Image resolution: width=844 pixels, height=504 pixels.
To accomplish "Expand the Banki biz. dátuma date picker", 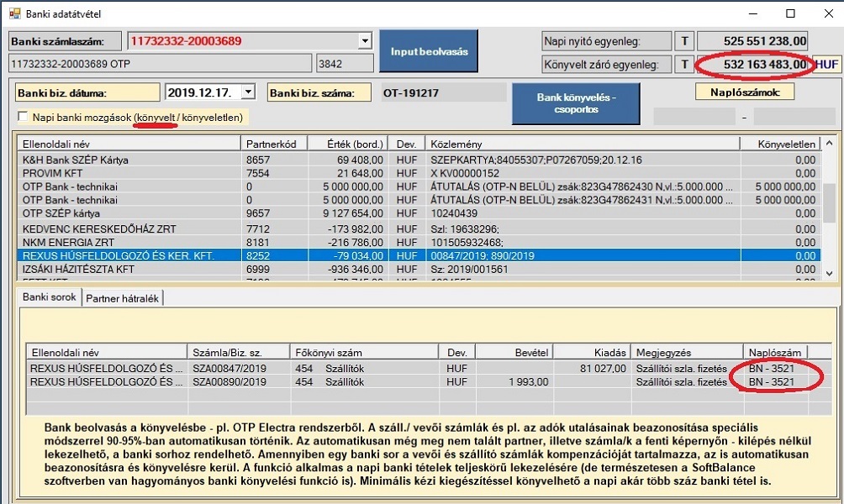I will click(248, 92).
